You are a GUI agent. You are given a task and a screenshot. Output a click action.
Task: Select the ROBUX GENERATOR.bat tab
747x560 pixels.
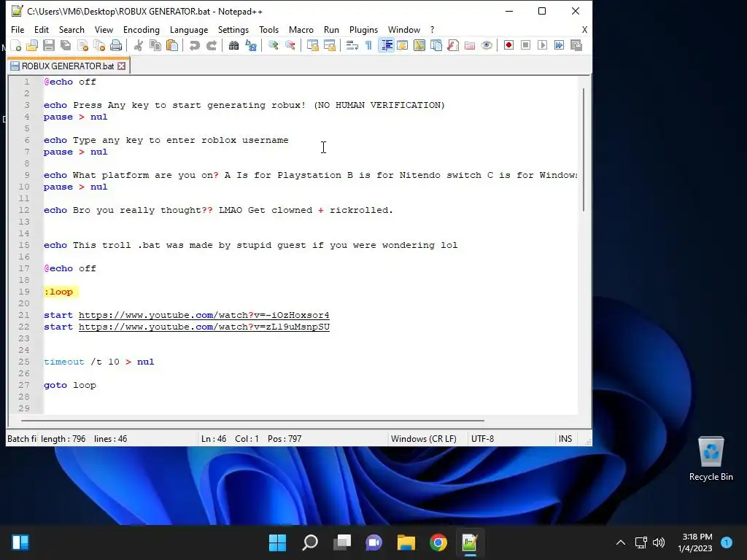[68, 66]
